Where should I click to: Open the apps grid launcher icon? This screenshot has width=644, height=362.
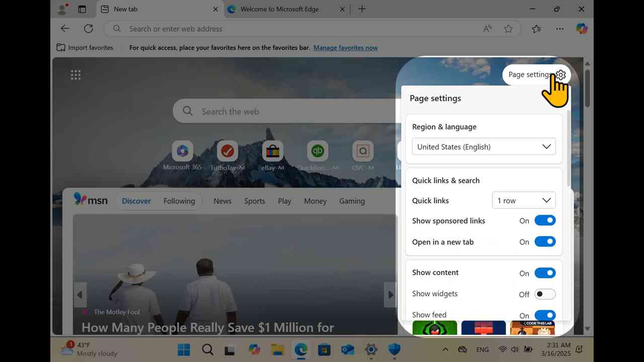pos(75,75)
